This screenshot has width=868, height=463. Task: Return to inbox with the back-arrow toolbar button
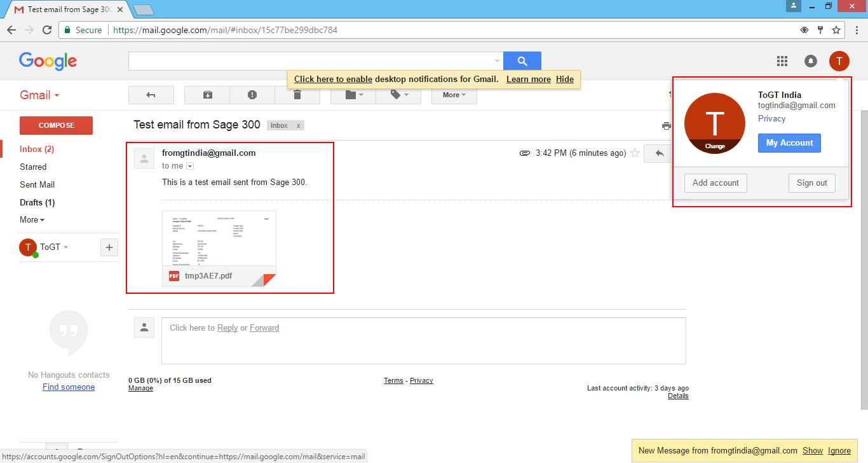pyautogui.click(x=151, y=95)
